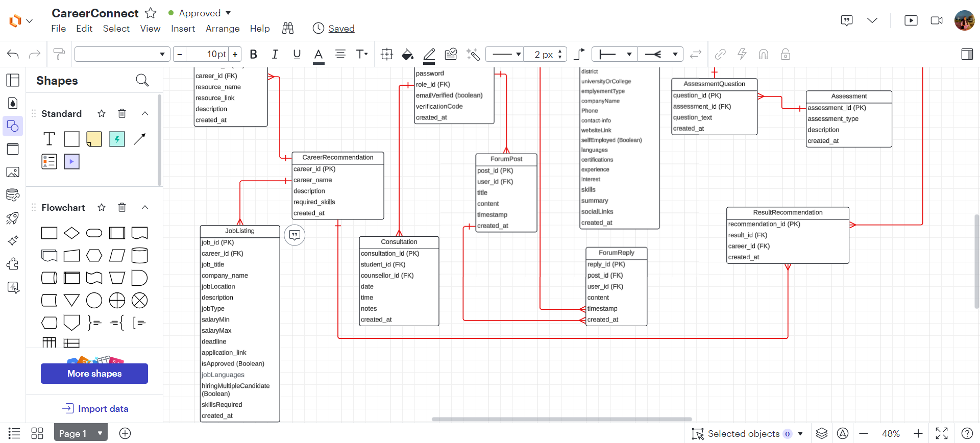The image size is (980, 443).
Task: Click the lock icon in toolbar
Action: (x=786, y=54)
